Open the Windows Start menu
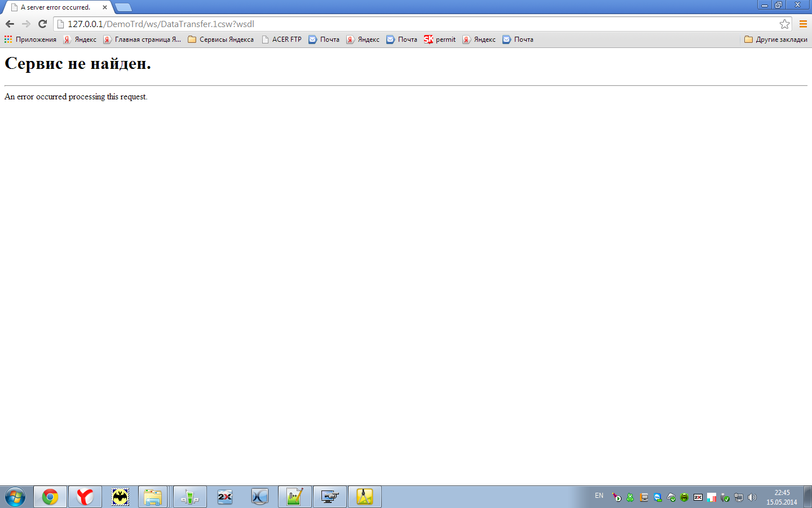 click(x=15, y=497)
